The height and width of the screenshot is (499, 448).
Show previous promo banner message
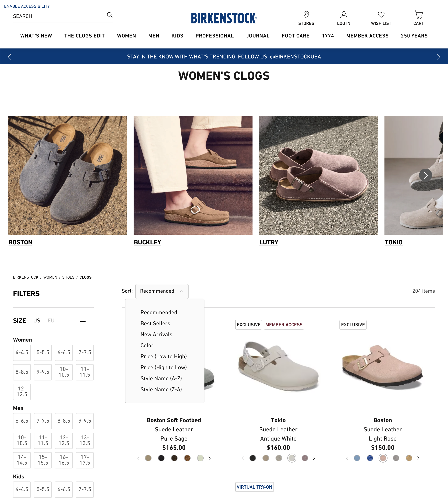click(x=10, y=57)
